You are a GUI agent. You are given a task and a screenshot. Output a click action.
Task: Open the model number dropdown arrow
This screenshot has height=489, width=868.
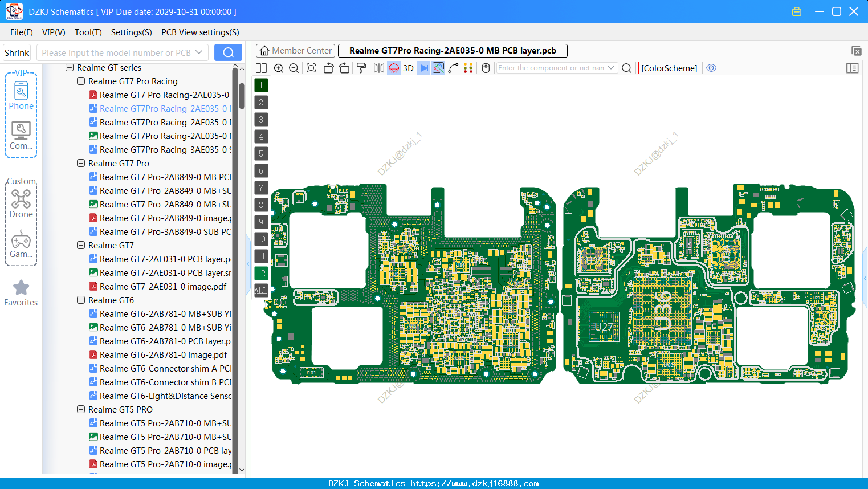click(x=199, y=52)
